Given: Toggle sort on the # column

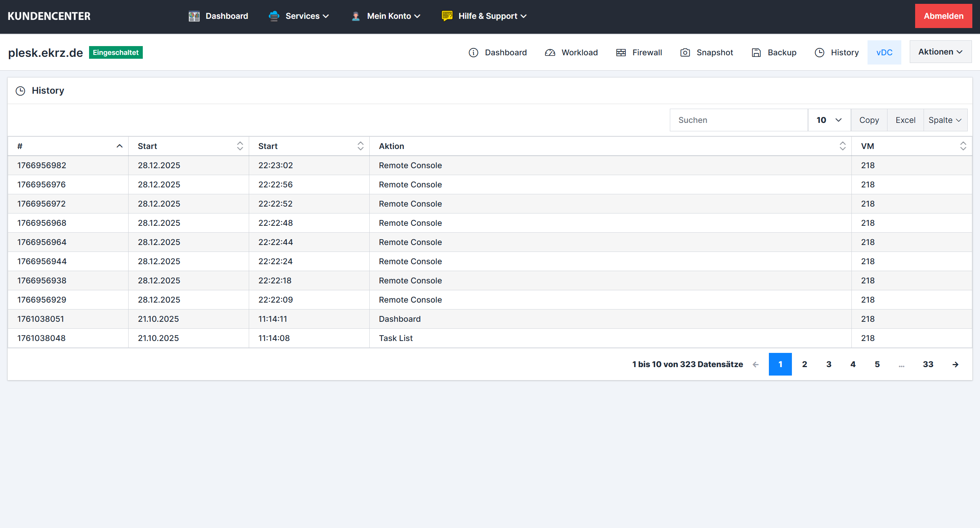Looking at the screenshot, I should [x=119, y=146].
